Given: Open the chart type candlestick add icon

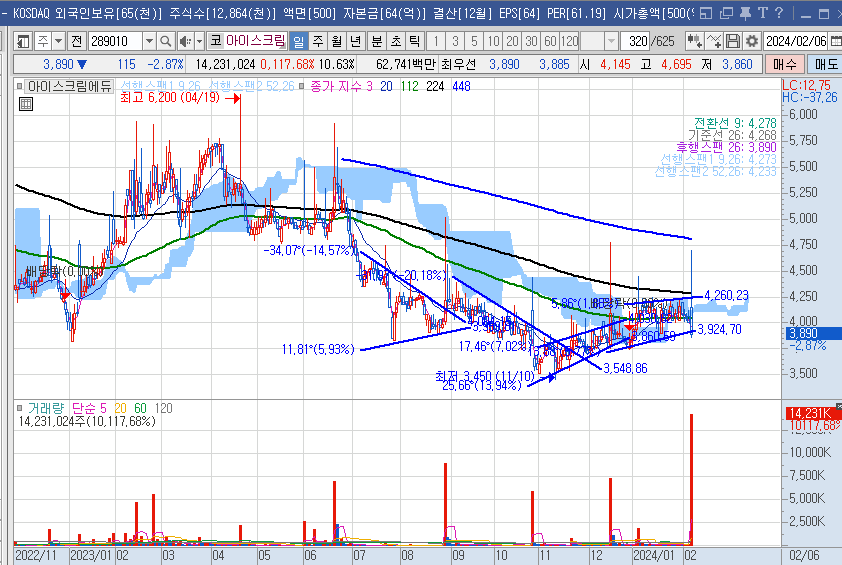Looking at the screenshot, I should pos(694,41).
